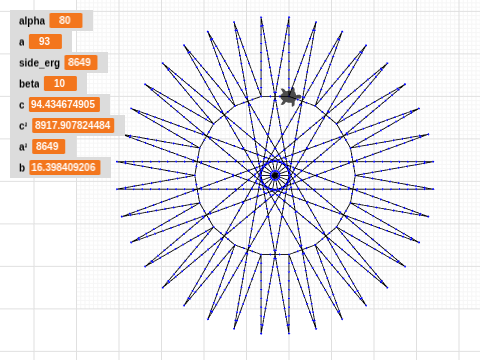
Task: Click the topmost spike tip of the star
Action: click(x=289, y=17)
